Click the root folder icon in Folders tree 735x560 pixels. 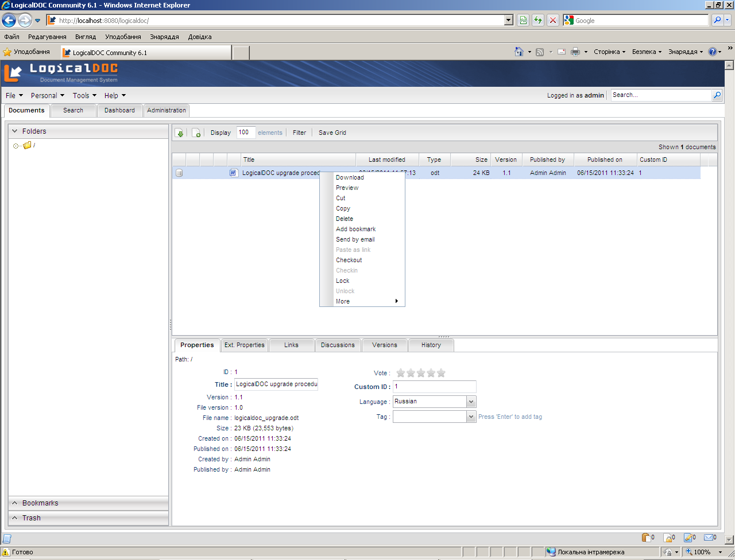pos(27,145)
